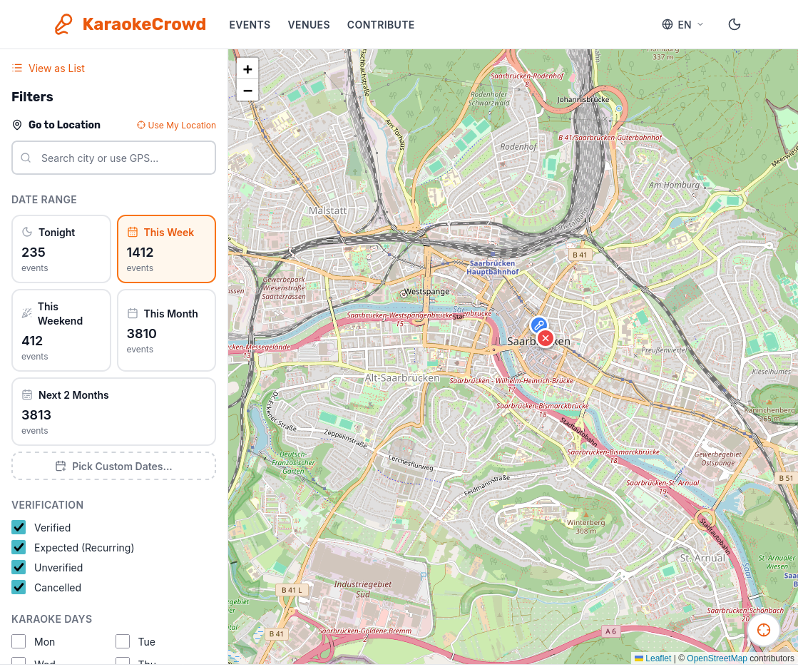This screenshot has height=672, width=798.
Task: Click the KaraokeCrowd microphone logo
Action: pyautogui.click(x=64, y=24)
